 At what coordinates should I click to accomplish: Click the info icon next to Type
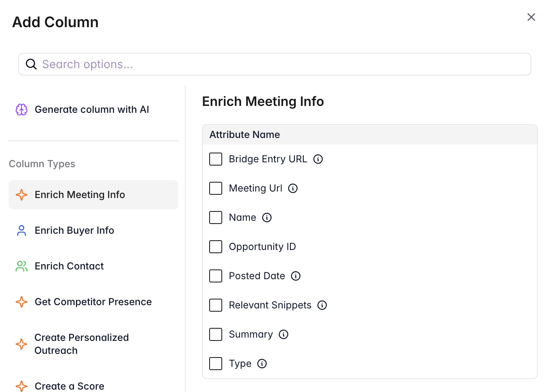262,364
